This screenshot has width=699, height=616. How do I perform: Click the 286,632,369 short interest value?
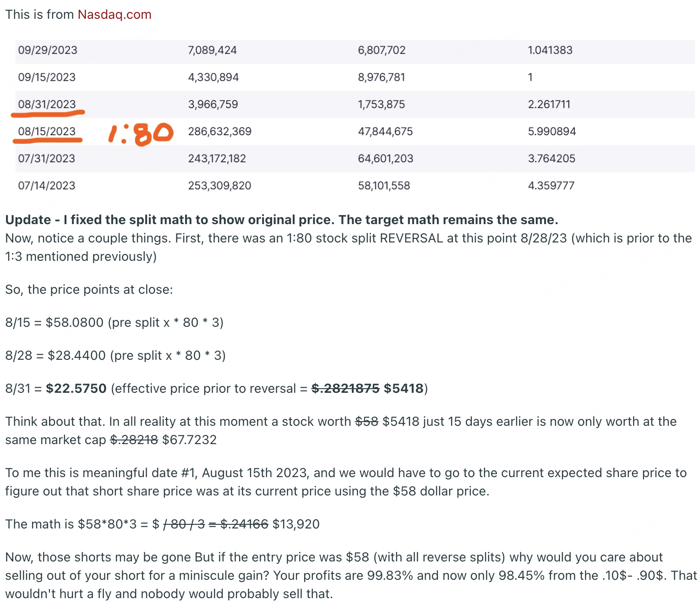tap(220, 132)
